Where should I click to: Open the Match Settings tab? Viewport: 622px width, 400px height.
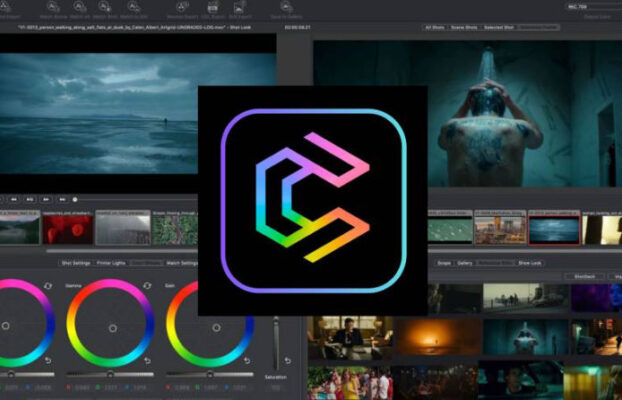(x=182, y=263)
